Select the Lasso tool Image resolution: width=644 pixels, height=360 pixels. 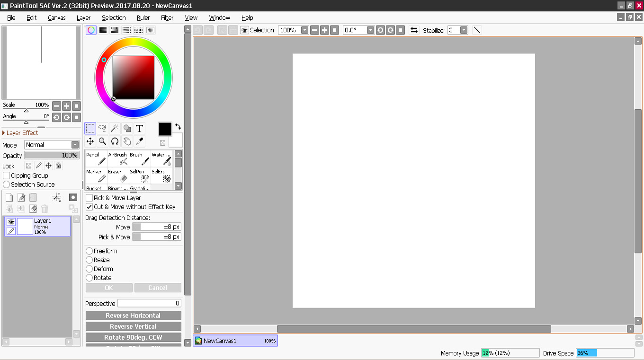point(102,128)
